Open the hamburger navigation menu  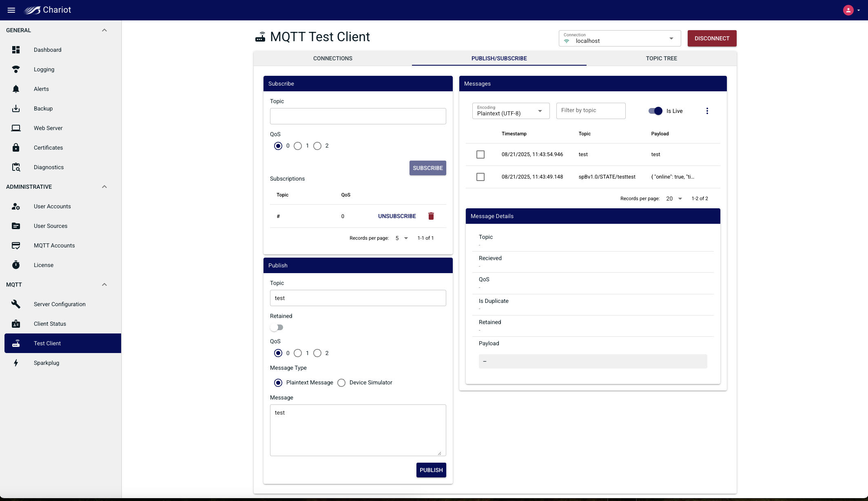tap(11, 10)
